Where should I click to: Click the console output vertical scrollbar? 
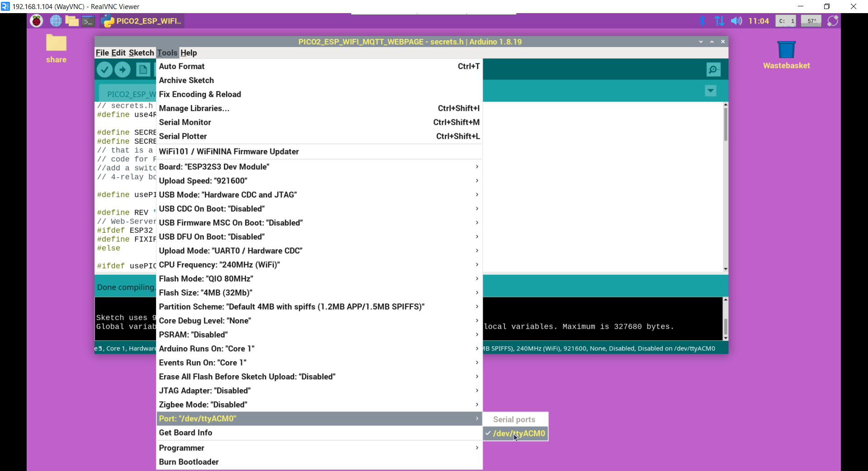725,319
